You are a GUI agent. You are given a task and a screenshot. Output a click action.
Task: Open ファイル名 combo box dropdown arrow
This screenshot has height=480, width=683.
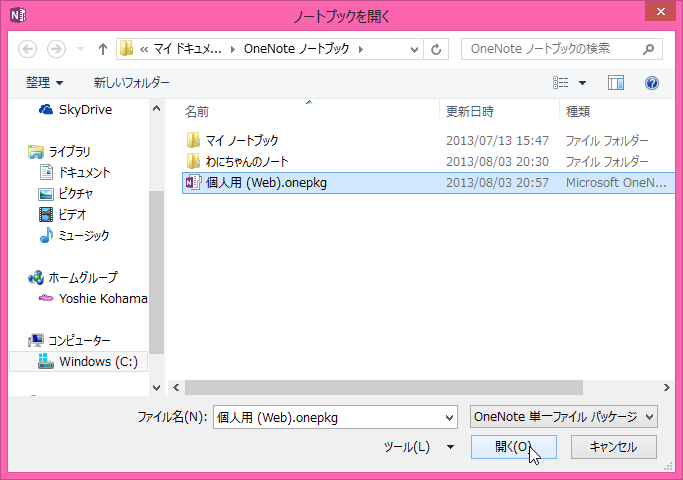click(x=450, y=418)
